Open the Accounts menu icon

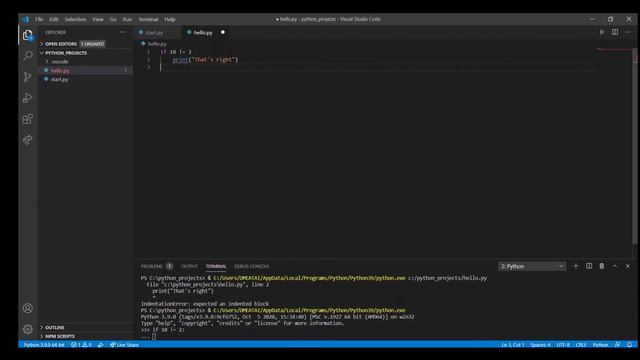[x=28, y=308]
